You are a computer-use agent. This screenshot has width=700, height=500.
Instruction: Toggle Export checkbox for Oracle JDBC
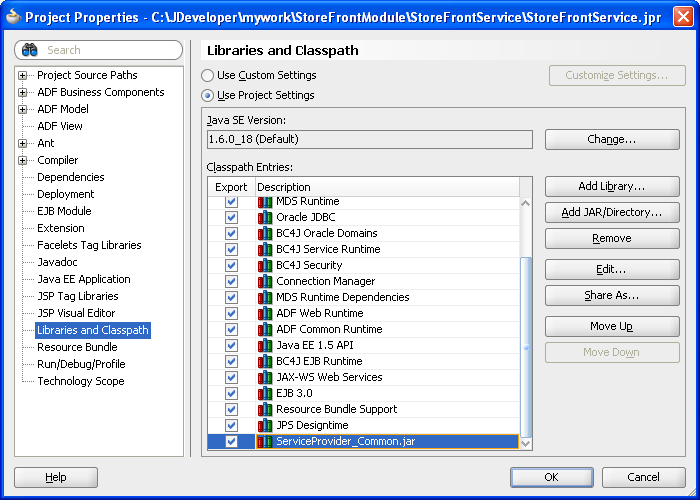[x=231, y=217]
